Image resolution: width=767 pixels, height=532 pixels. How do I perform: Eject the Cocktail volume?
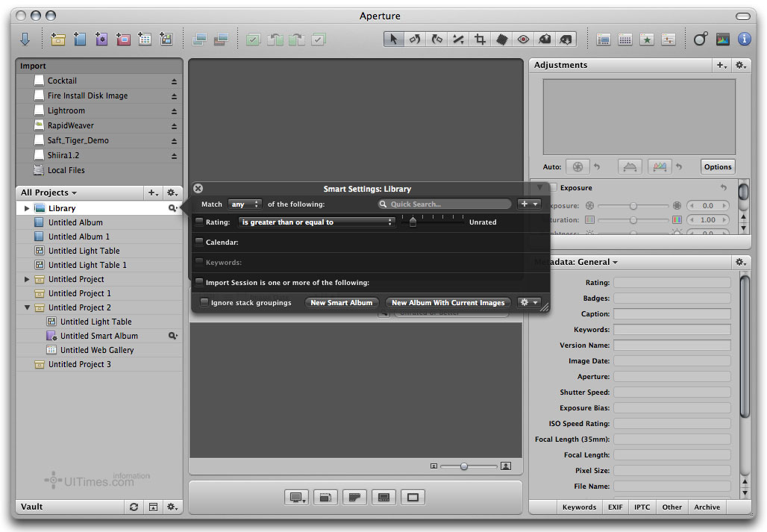coord(174,81)
